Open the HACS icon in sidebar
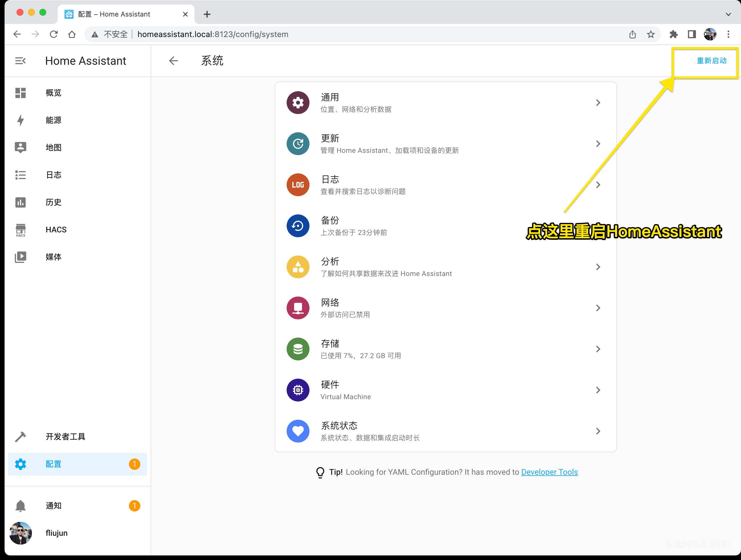The width and height of the screenshot is (741, 560). pos(20,230)
